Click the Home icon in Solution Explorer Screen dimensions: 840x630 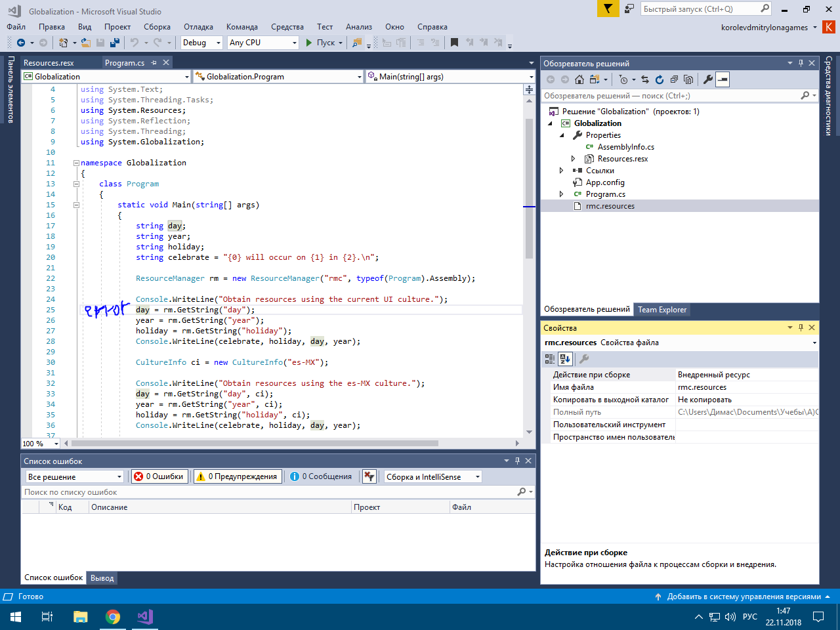point(579,79)
